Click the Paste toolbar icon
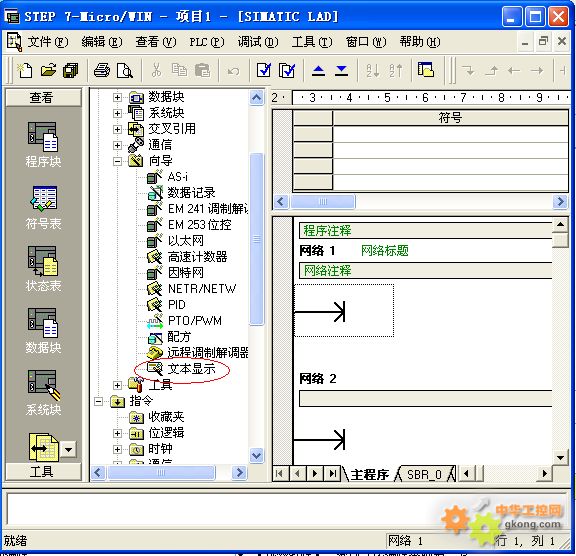Viewport: 576px width, 556px height. tap(202, 70)
